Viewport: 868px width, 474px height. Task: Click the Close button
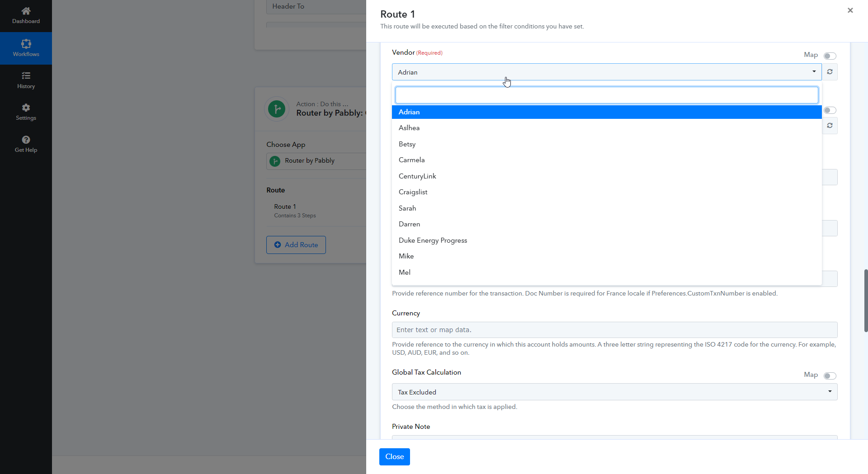394,457
